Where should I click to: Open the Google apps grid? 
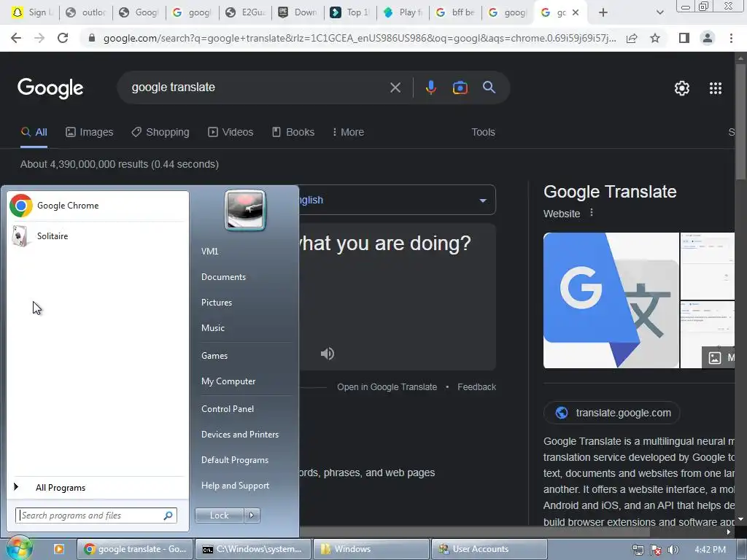tap(715, 88)
